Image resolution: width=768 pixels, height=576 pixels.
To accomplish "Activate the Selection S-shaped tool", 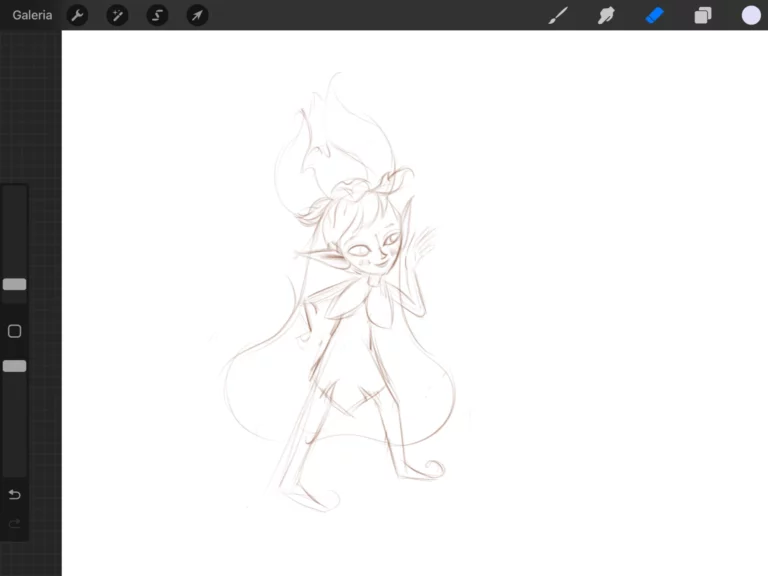I will (157, 15).
